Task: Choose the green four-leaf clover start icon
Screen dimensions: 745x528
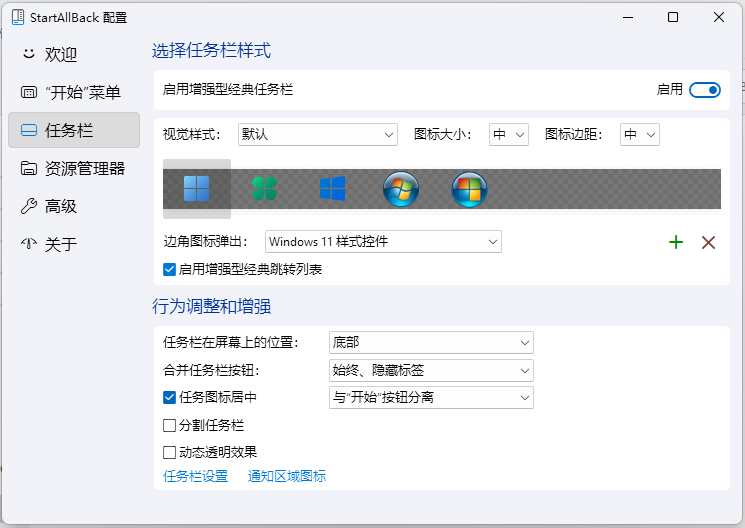Action: pos(264,189)
